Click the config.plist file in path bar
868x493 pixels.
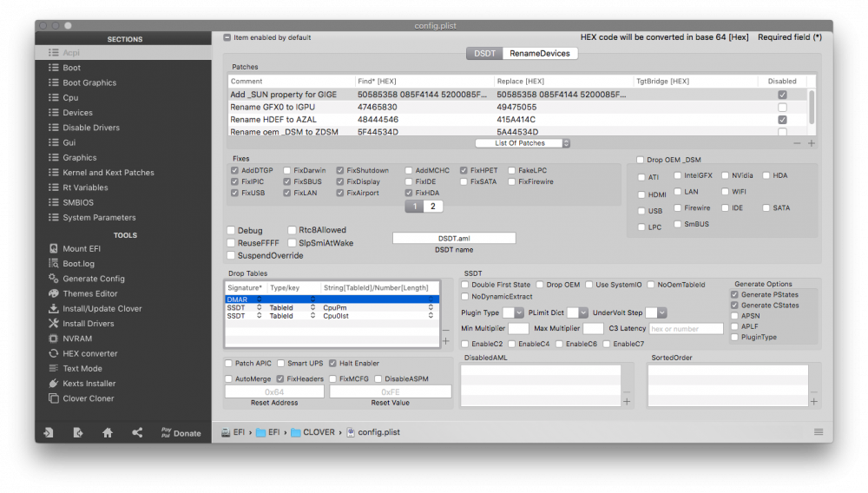point(373,432)
